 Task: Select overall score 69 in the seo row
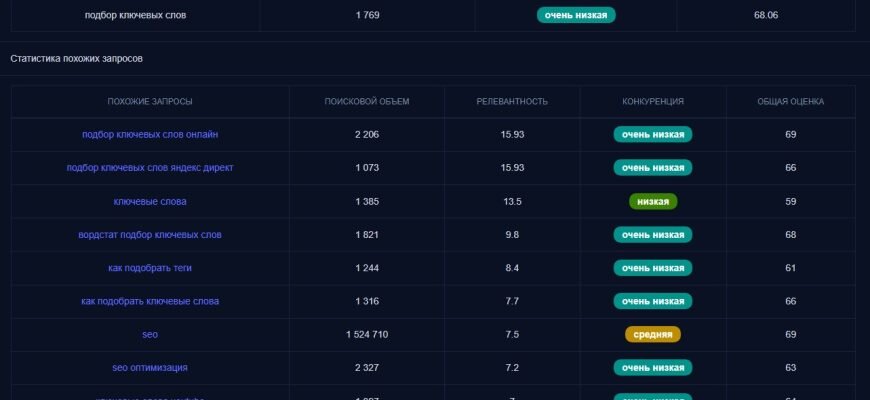pos(791,335)
